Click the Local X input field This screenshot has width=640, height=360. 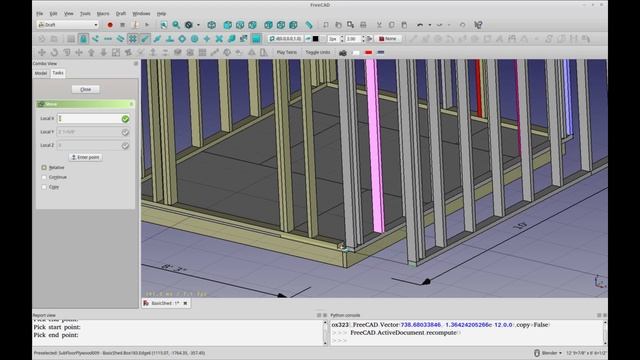[93, 118]
